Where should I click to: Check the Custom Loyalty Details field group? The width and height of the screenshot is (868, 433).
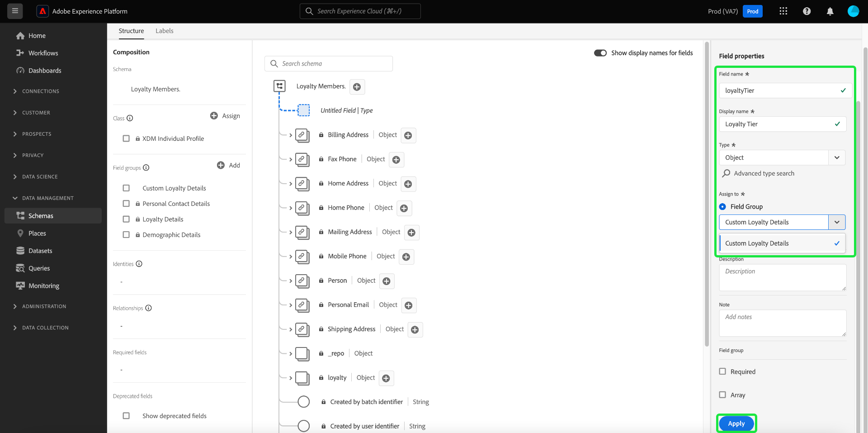[x=126, y=188]
